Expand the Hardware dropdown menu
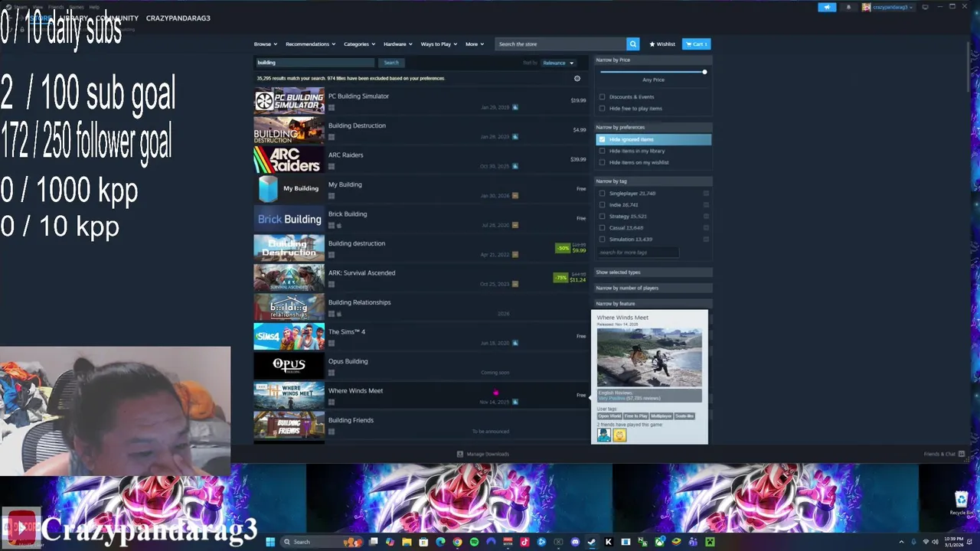This screenshot has width=980, height=551. tap(397, 44)
